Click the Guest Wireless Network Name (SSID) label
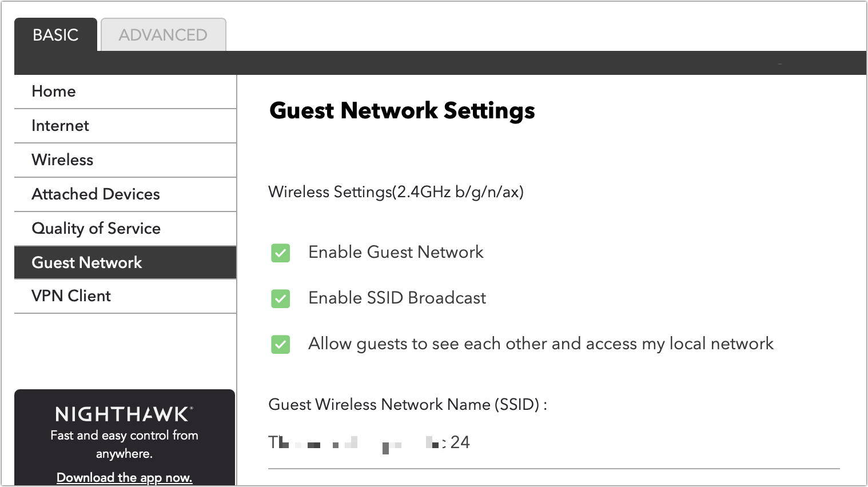Screen dimensions: 868x487 (408, 405)
